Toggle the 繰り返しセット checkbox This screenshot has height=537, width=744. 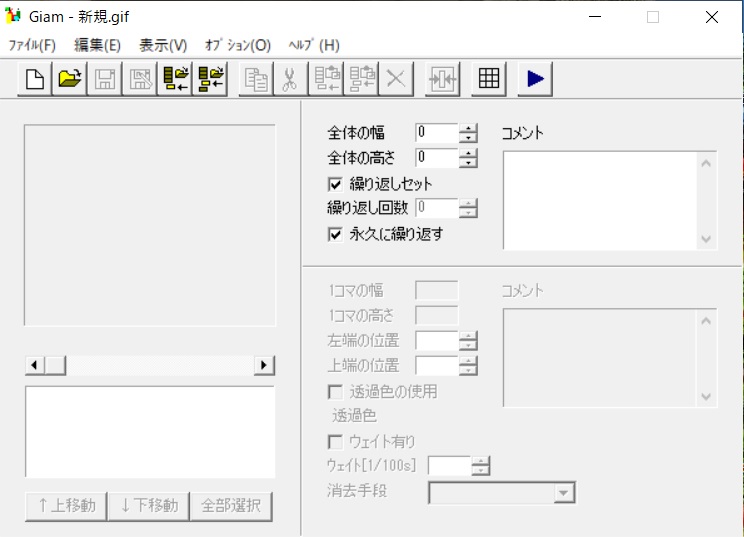[335, 184]
